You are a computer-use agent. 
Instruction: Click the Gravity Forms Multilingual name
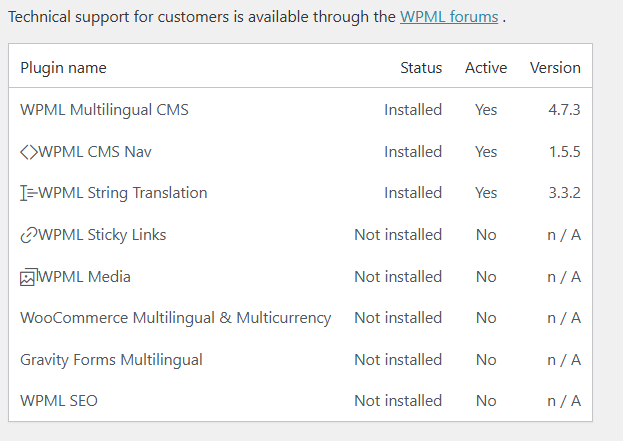pos(111,360)
